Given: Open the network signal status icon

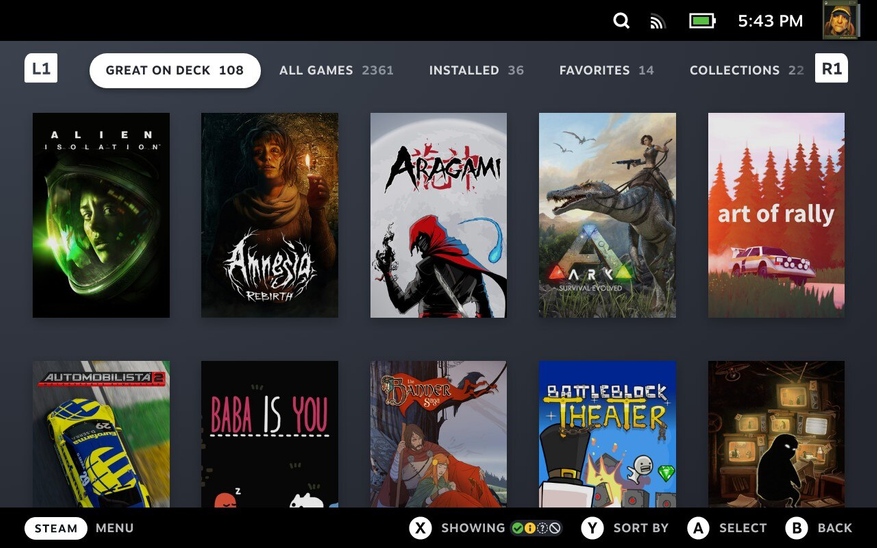Looking at the screenshot, I should [657, 21].
